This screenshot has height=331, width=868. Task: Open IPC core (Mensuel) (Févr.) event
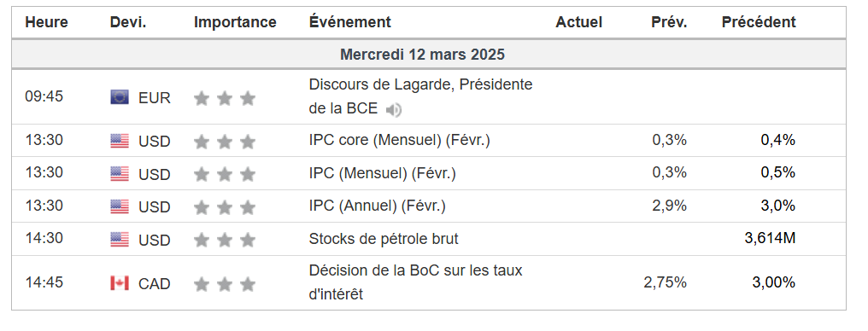tap(399, 141)
